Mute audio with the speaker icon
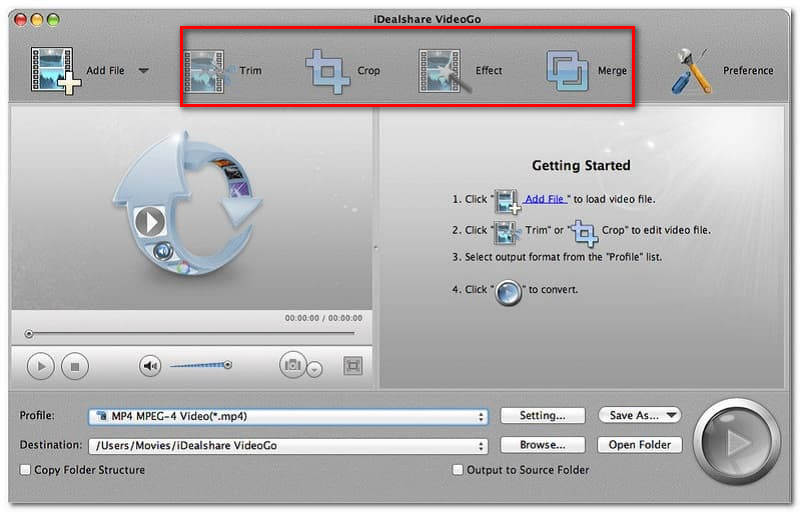 [x=150, y=366]
